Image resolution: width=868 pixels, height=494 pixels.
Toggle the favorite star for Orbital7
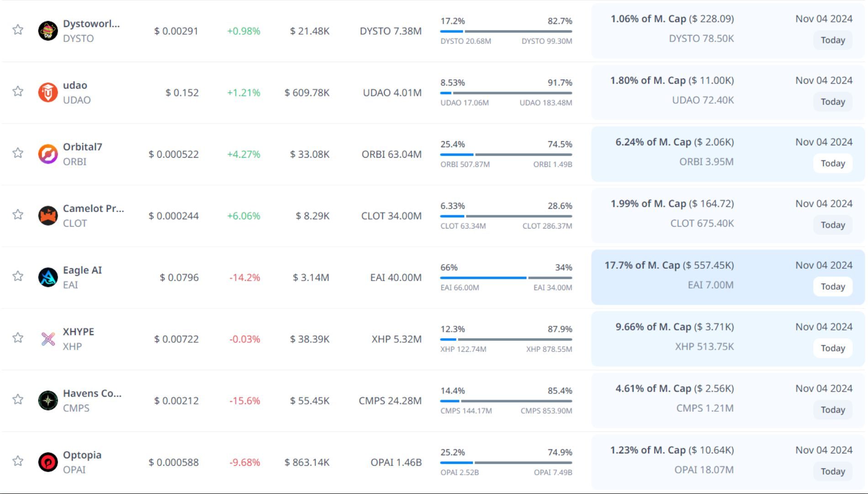18,153
